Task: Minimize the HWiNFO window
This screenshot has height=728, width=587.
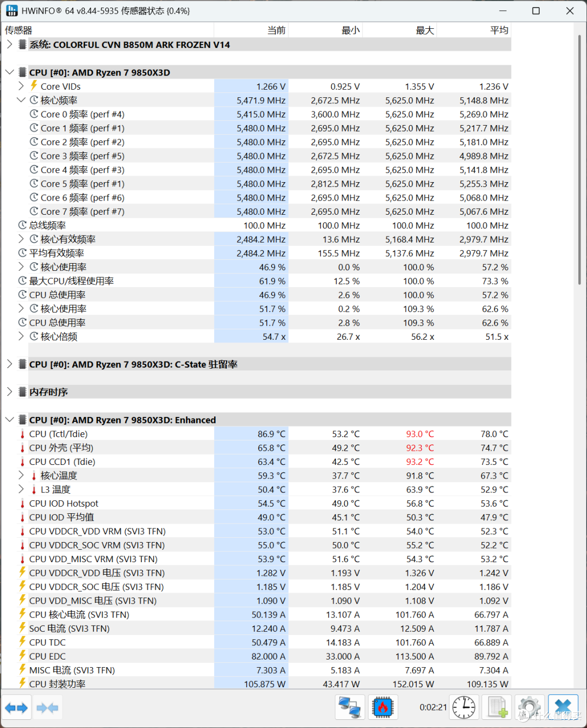Action: pyautogui.click(x=502, y=11)
